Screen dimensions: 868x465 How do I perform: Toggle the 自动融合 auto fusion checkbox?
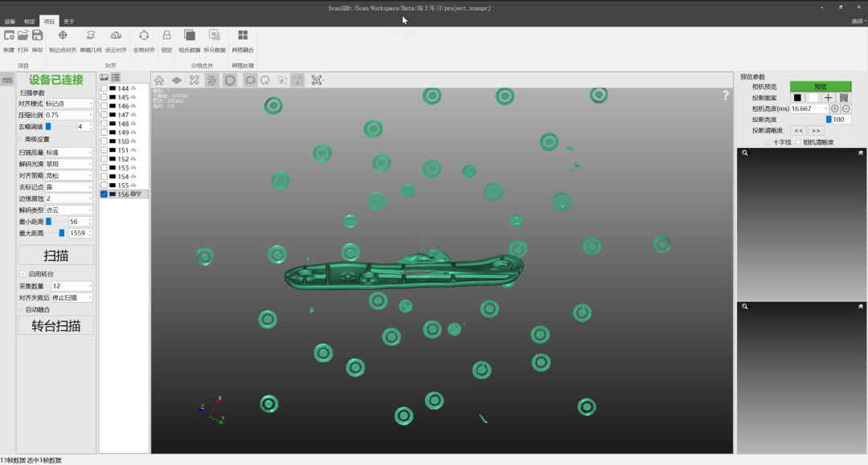(x=20, y=310)
